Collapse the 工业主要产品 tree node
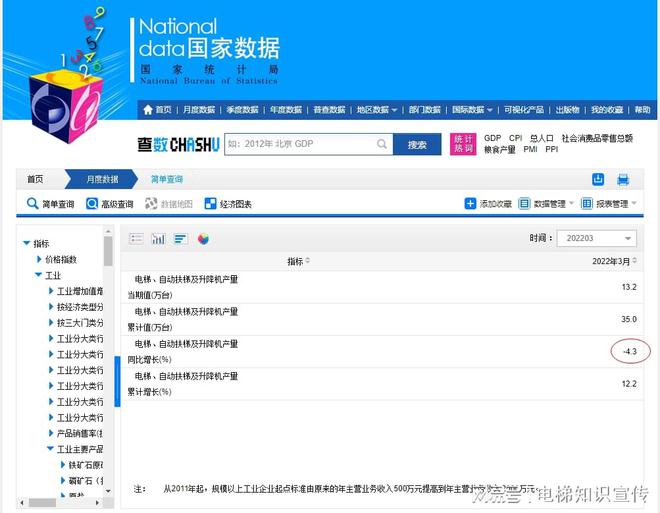The image size is (660, 513). coord(51,449)
